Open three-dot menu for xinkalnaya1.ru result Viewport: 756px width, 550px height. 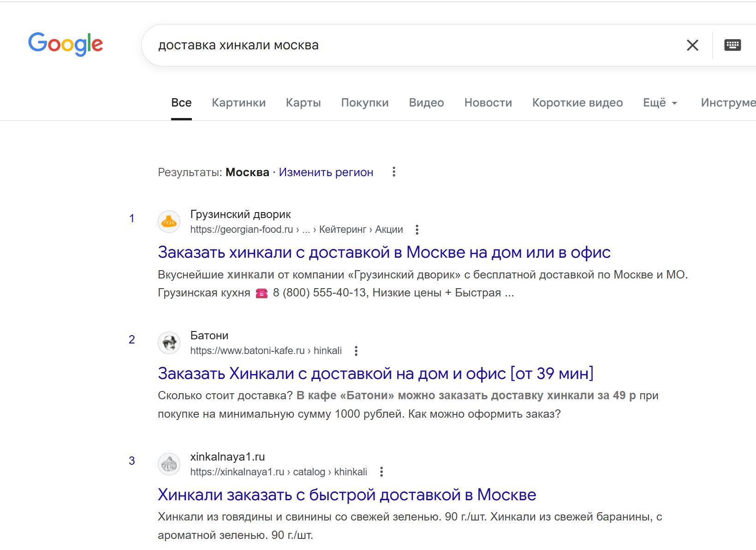381,472
